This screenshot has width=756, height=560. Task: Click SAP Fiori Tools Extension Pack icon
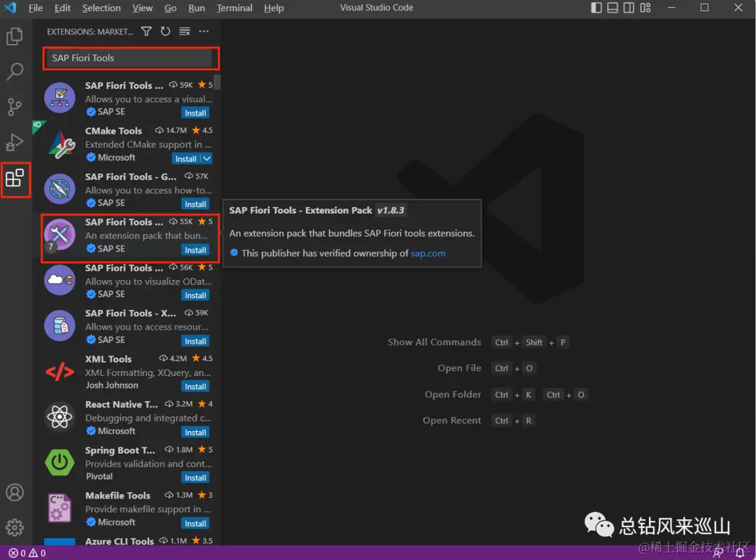click(x=59, y=234)
